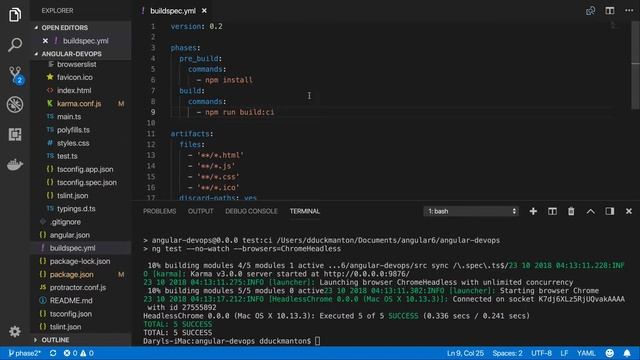Open package-lock.json in the explorer

point(80,261)
